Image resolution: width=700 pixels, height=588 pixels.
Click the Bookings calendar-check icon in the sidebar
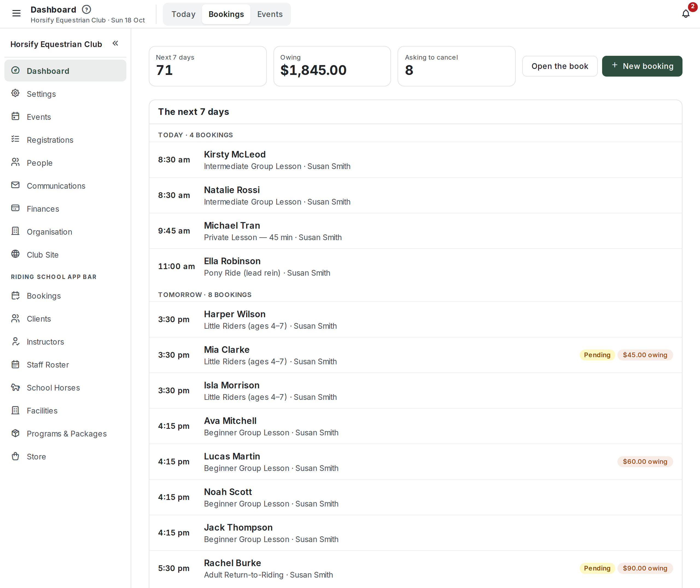point(15,296)
